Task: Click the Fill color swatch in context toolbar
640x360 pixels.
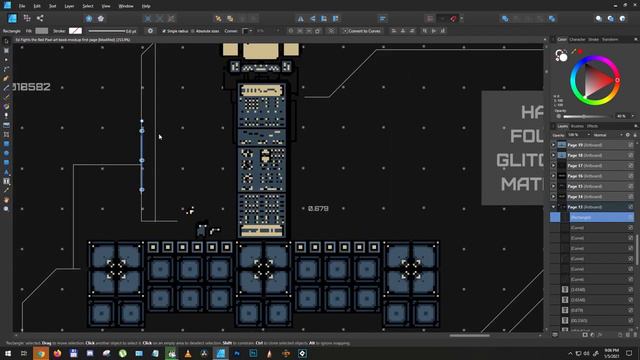Action: 42,31
